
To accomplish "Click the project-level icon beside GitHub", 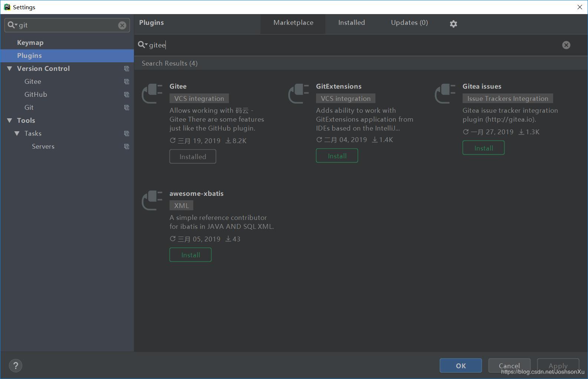I will [127, 95].
